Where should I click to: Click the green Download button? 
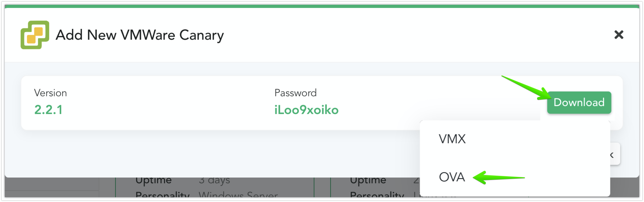[x=579, y=102]
